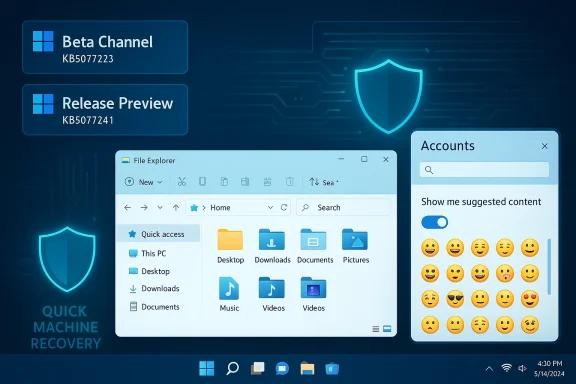Image resolution: width=576 pixels, height=384 pixels.
Task: Turn off Show me suggested content
Action: pyautogui.click(x=435, y=222)
